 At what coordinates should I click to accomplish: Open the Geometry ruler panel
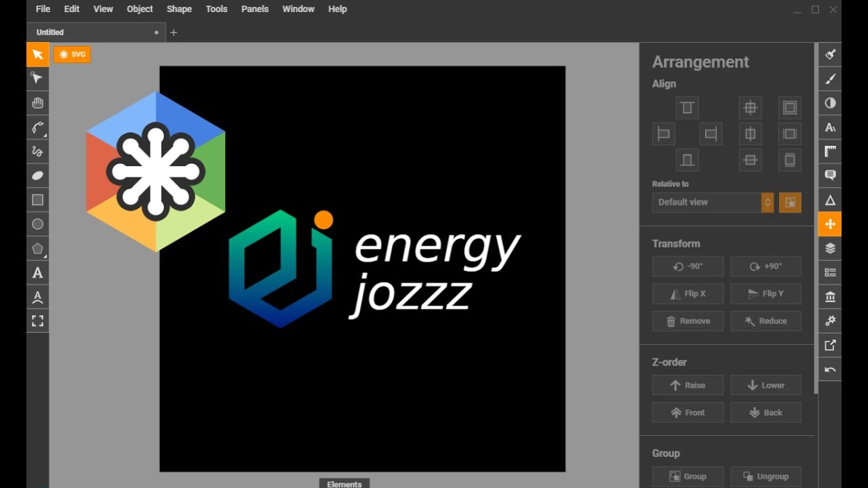click(x=830, y=152)
